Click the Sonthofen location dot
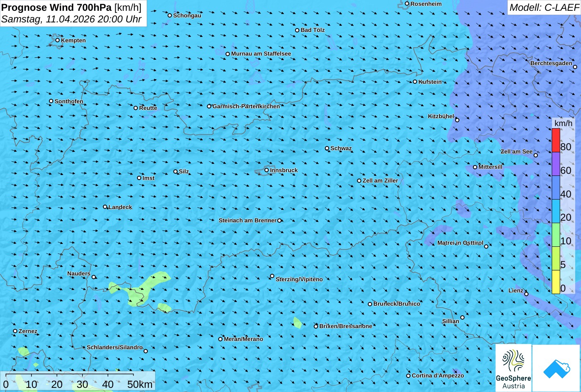The width and height of the screenshot is (581, 392). pyautogui.click(x=51, y=101)
